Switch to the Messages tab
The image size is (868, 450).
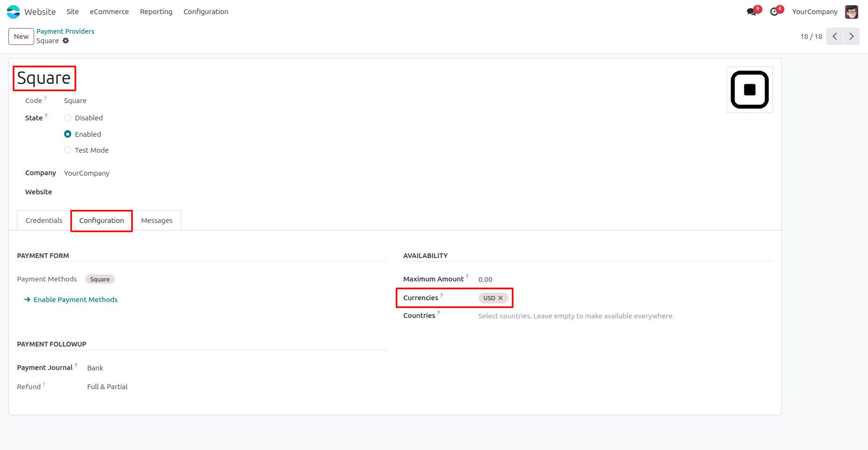click(157, 221)
